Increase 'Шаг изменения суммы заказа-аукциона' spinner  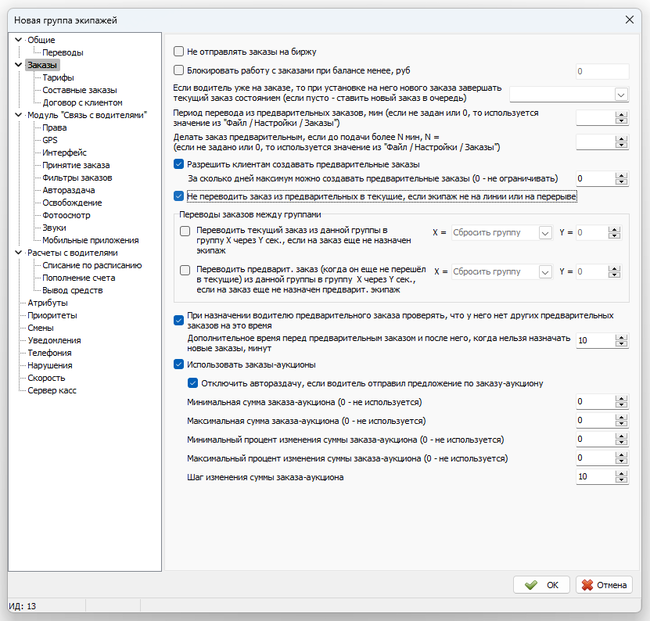click(622, 474)
